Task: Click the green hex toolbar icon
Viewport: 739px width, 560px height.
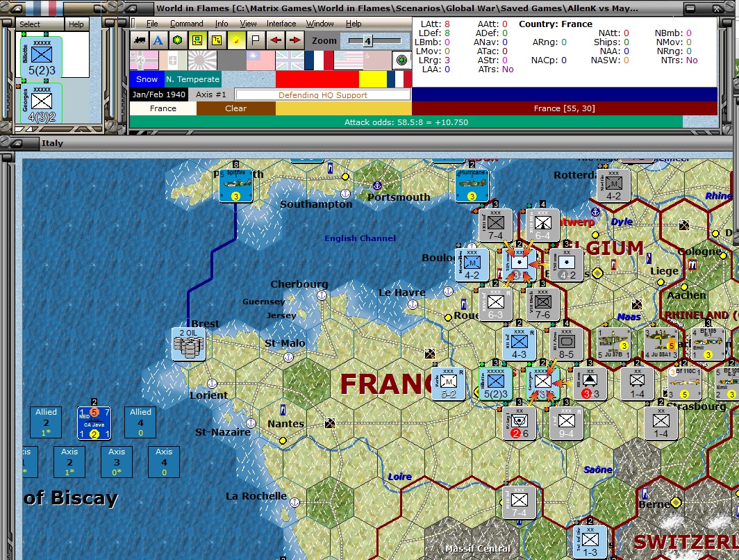Action: click(179, 40)
